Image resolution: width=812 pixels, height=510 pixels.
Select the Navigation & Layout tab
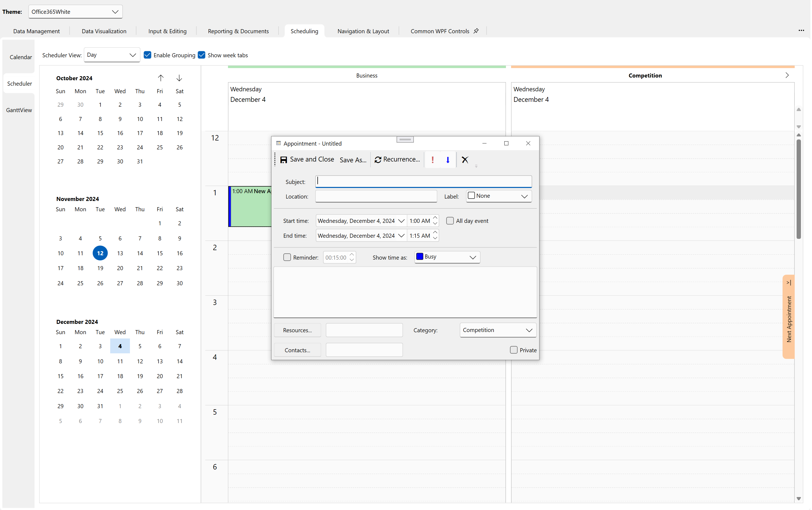[363, 31]
